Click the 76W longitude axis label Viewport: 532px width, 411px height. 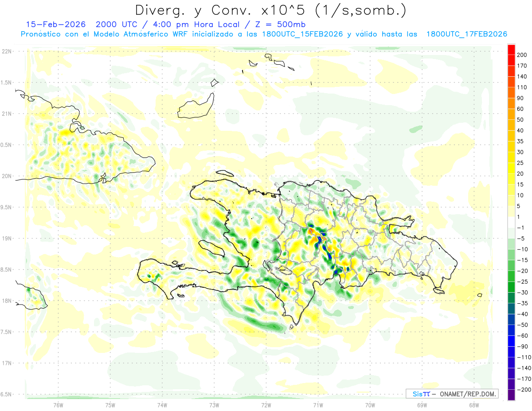pyautogui.click(x=58, y=405)
